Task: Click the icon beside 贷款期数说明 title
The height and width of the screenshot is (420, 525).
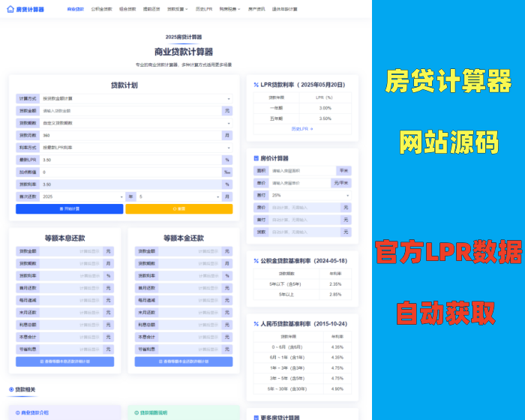Action: point(135,412)
